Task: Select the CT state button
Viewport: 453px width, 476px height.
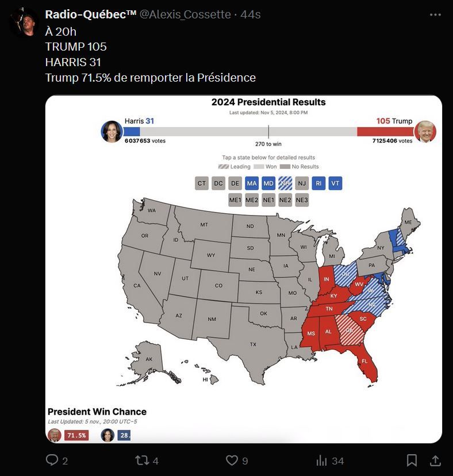Action: coord(201,183)
